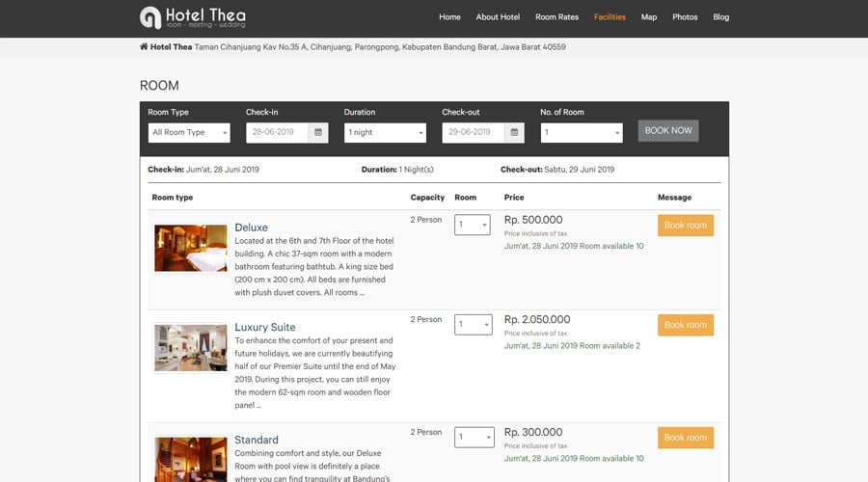Select room quantity for the Deluxe room
868x482 pixels.
(474, 225)
